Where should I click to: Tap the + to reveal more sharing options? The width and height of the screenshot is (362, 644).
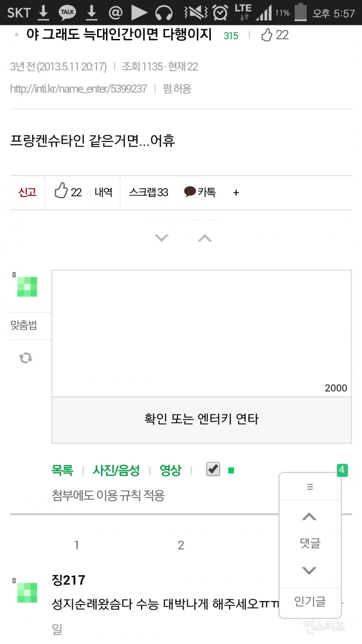(236, 192)
